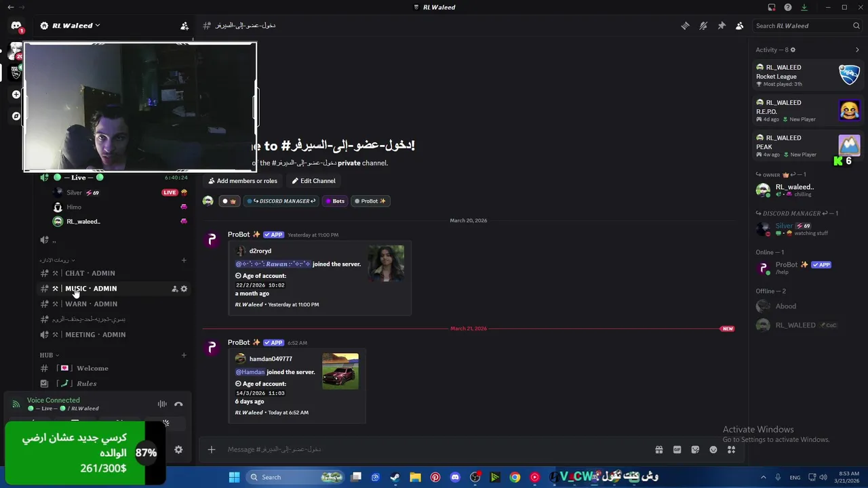868x488 pixels.
Task: Disconnect from voice using the hang-up icon
Action: click(178, 404)
